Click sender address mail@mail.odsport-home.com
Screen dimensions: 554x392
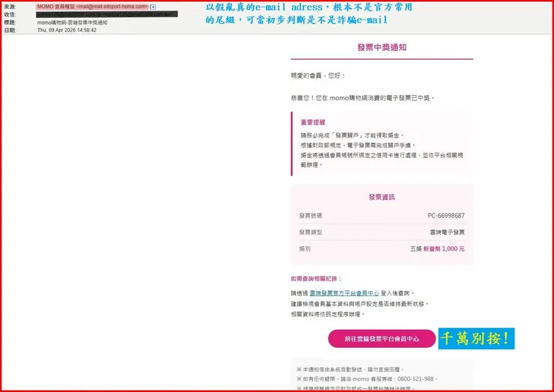[x=112, y=7]
